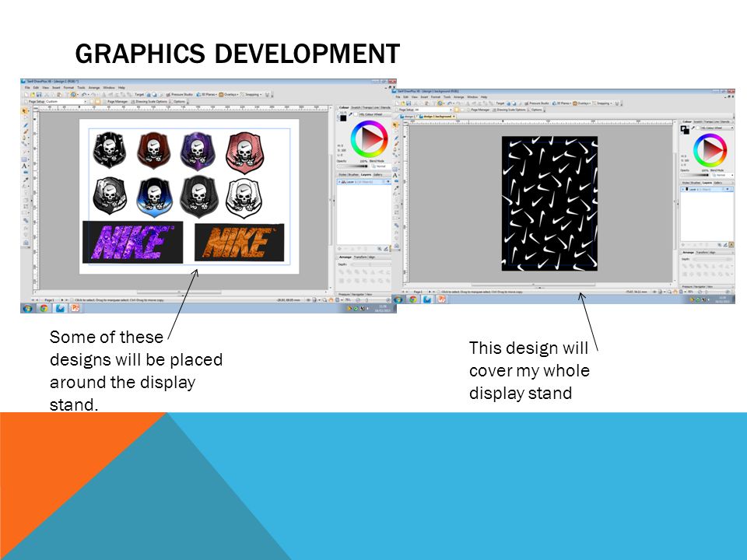Screen dimensions: 747x560
Task: Click the Save icon in left DrawPlus toolbar
Action: [39, 94]
